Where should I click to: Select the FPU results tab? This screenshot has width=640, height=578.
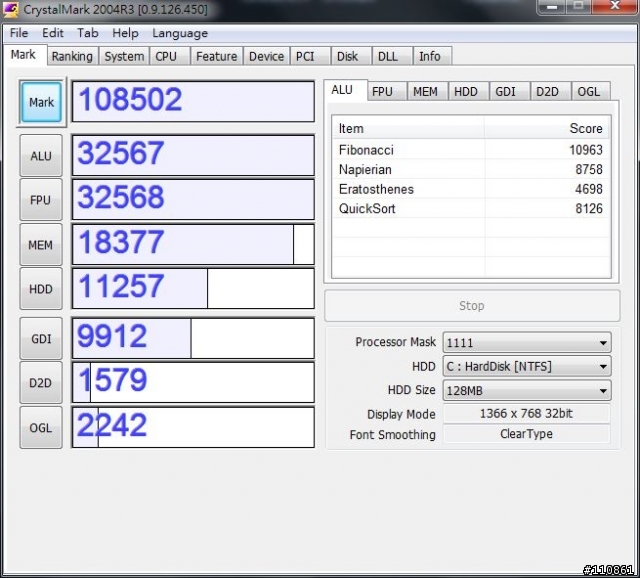386,91
